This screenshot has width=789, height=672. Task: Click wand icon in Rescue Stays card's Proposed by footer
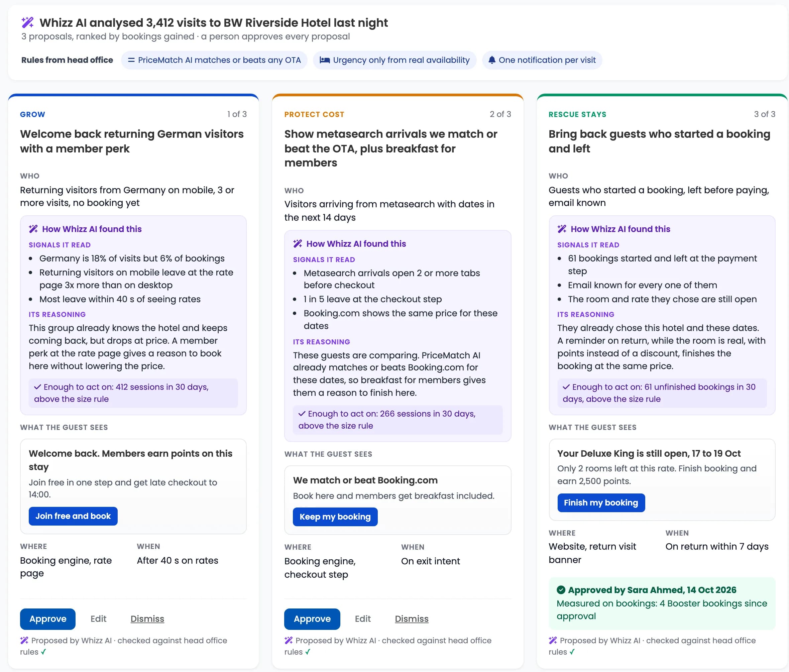pos(553,640)
